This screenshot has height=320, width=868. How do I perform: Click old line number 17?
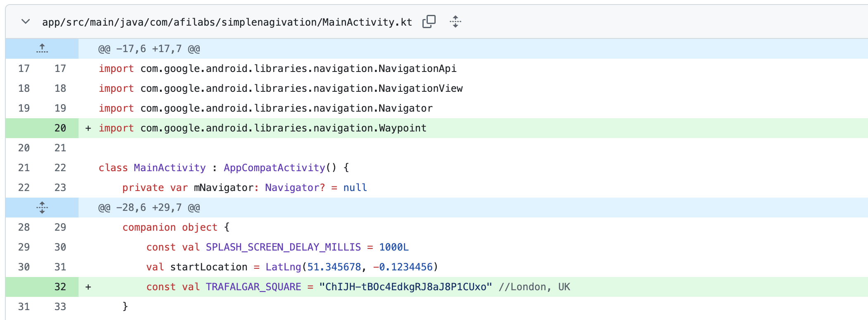[x=24, y=69]
